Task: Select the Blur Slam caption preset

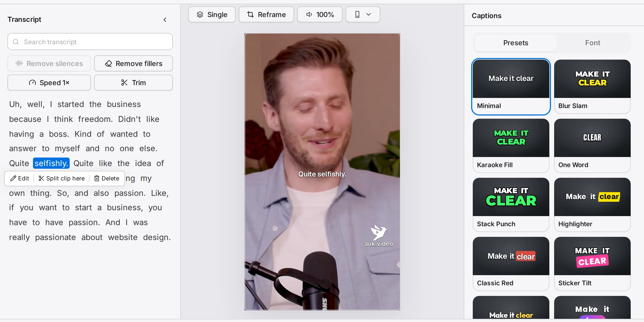Action: pos(592,87)
